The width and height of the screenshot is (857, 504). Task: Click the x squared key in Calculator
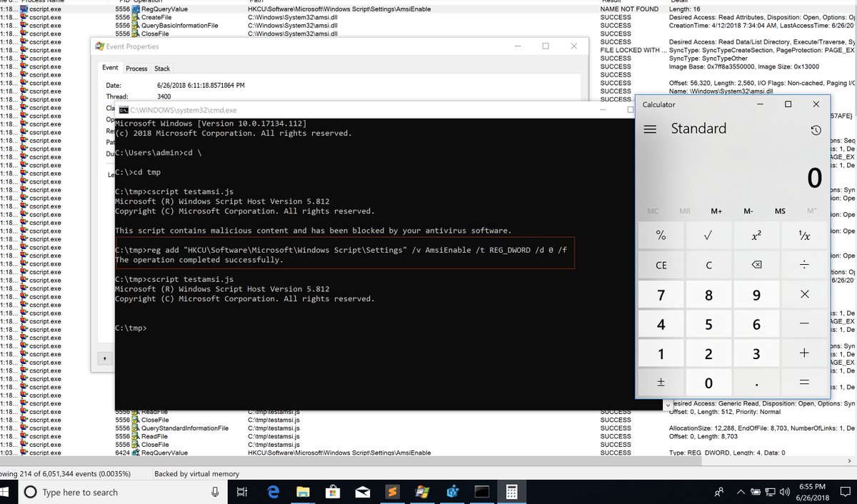[x=756, y=235]
